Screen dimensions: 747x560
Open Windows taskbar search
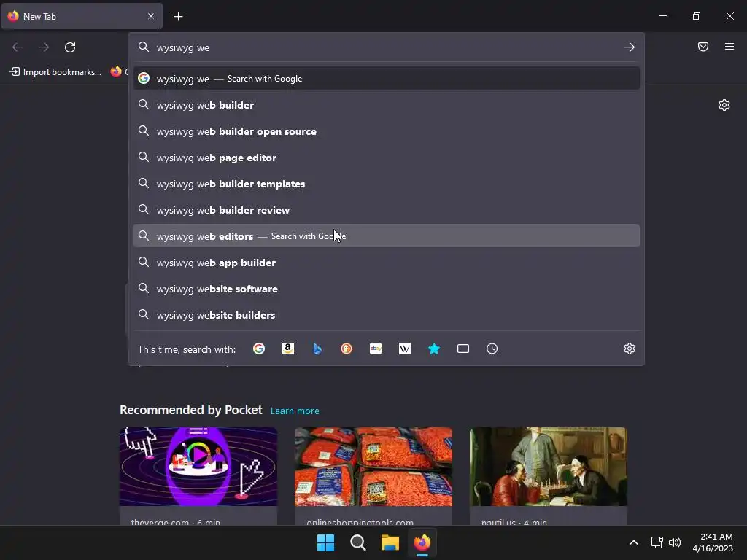tap(357, 542)
